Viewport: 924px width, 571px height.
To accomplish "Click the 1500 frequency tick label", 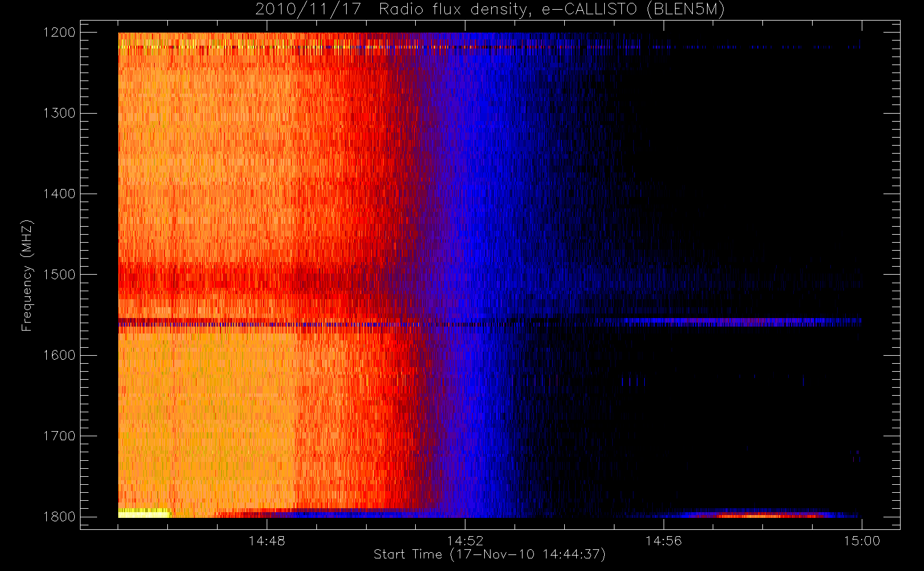I will pos(59,275).
